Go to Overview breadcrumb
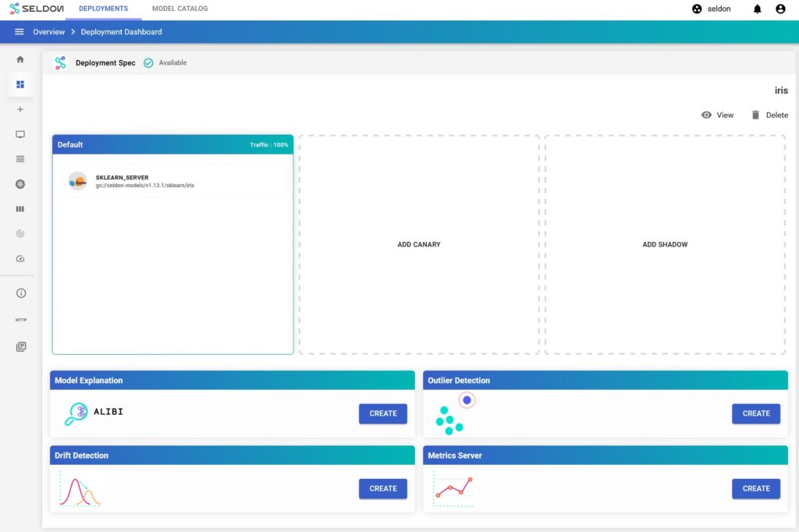 point(49,32)
